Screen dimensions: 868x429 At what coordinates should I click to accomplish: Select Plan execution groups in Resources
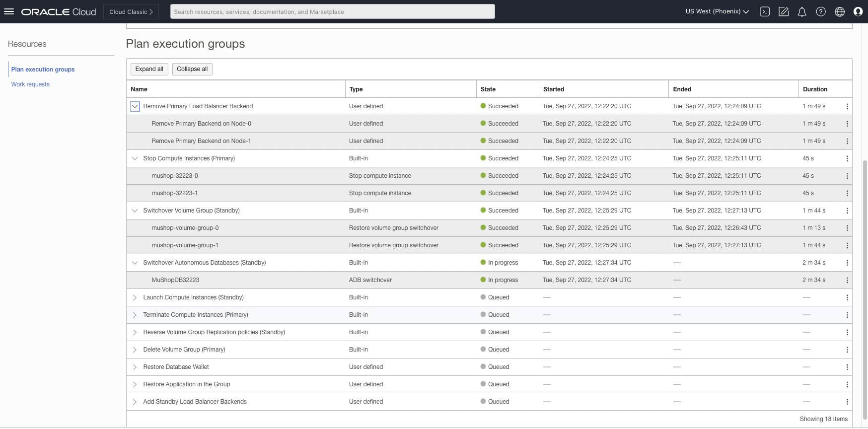(43, 70)
